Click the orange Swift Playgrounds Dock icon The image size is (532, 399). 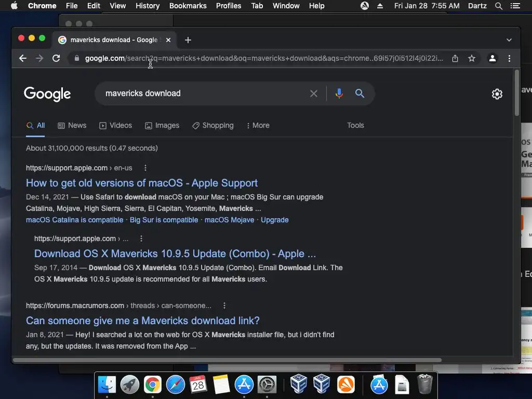tap(345, 385)
